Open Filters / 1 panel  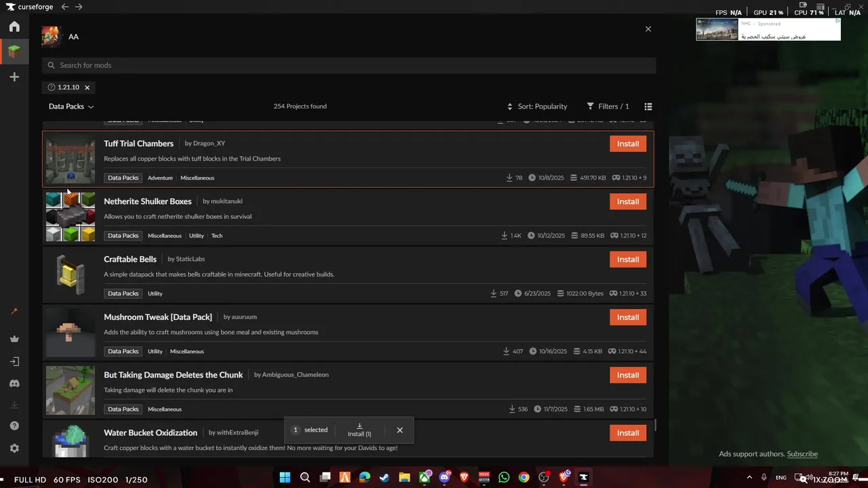pyautogui.click(x=608, y=106)
